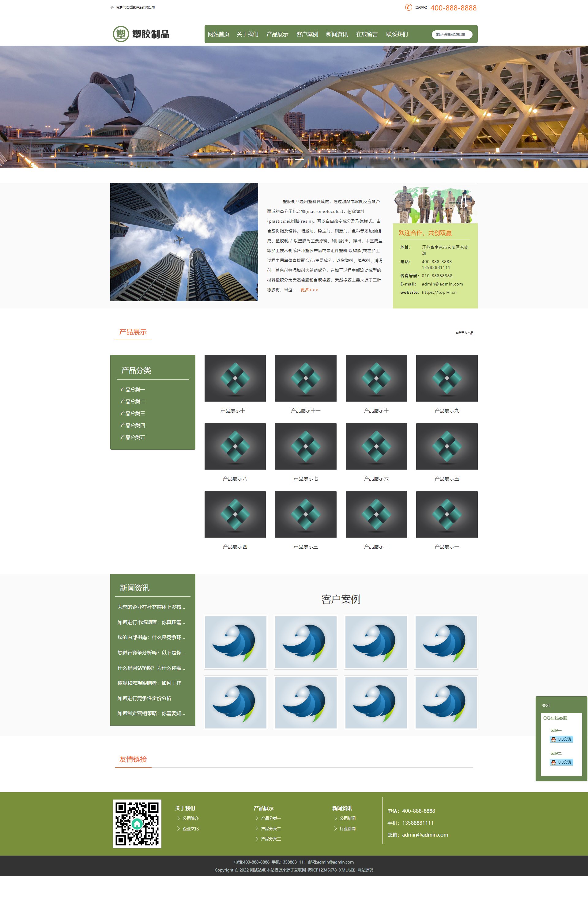
Task: Click arrow beside 行业新闻 in footer
Action: pos(335,828)
